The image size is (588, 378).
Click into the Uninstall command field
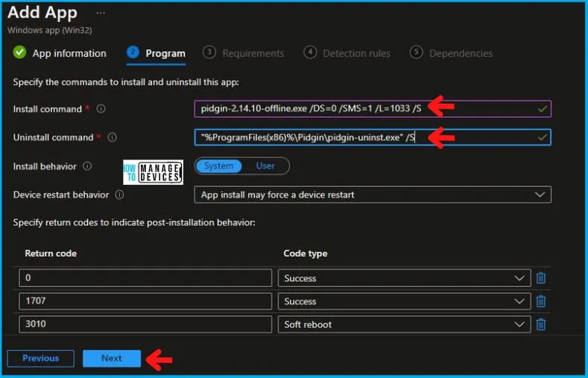(x=373, y=137)
